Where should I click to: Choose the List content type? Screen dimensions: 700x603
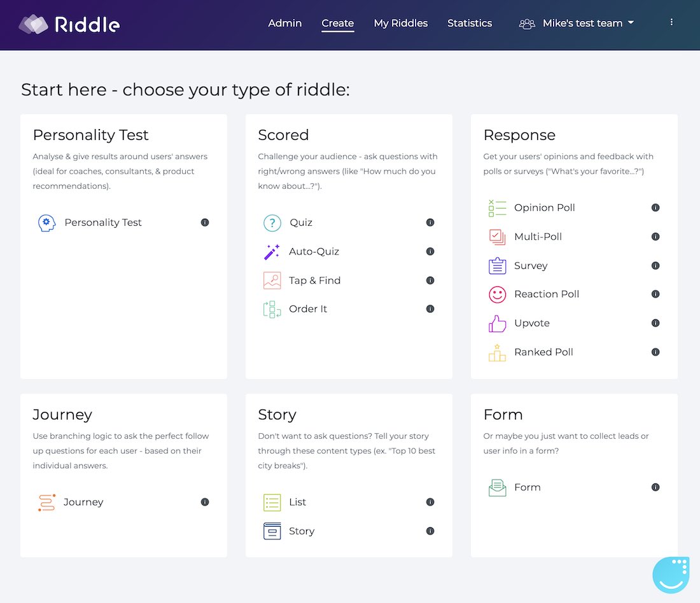click(x=297, y=502)
